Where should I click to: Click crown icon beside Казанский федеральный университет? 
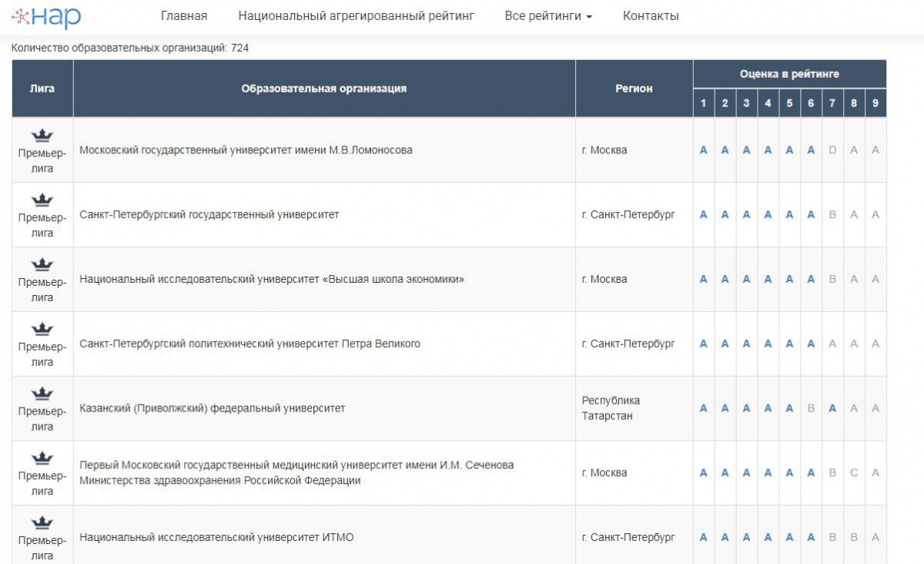[x=42, y=394]
